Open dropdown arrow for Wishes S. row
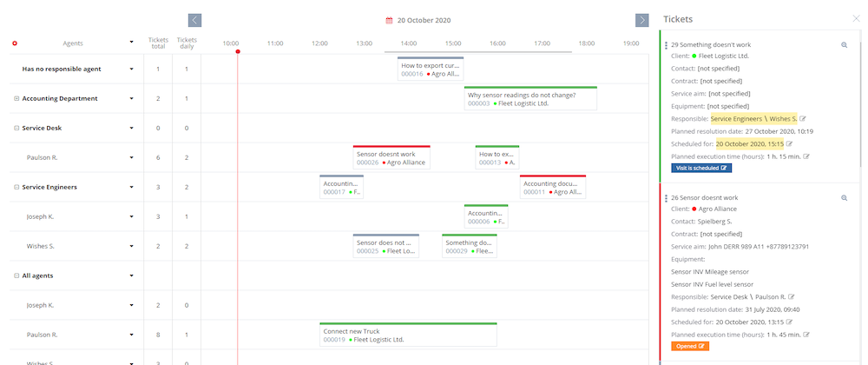Screen dimensions: 868x365 pyautogui.click(x=132, y=247)
